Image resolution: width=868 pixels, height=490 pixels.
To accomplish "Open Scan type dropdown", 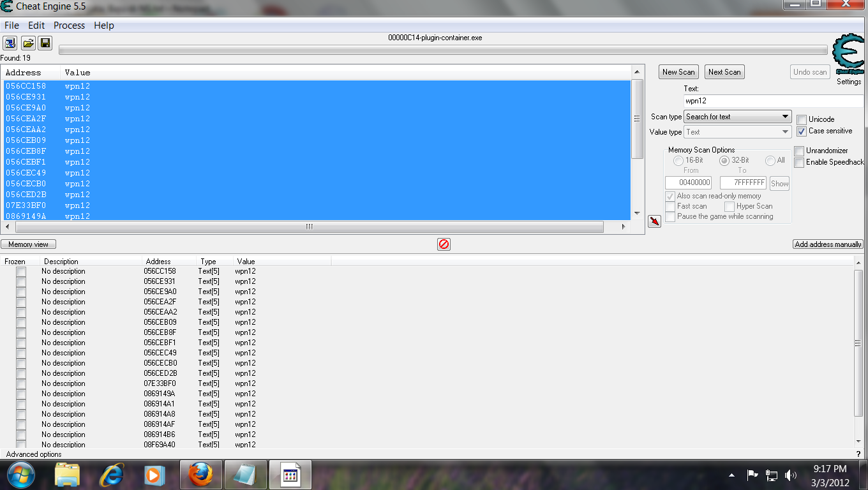I will (738, 117).
